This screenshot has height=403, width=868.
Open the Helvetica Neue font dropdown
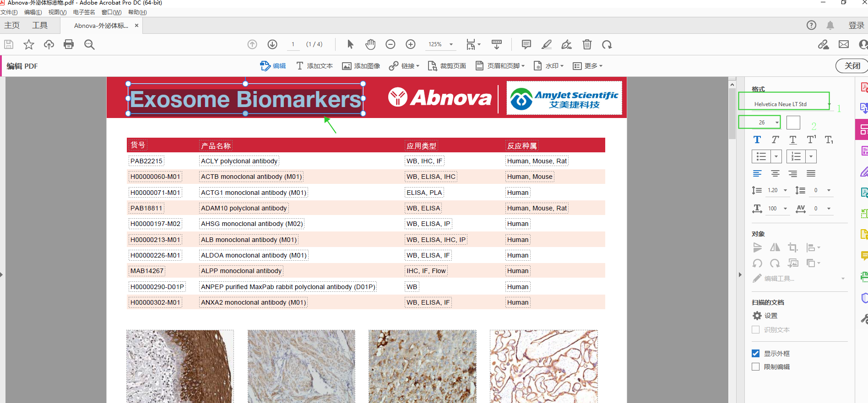(x=829, y=104)
